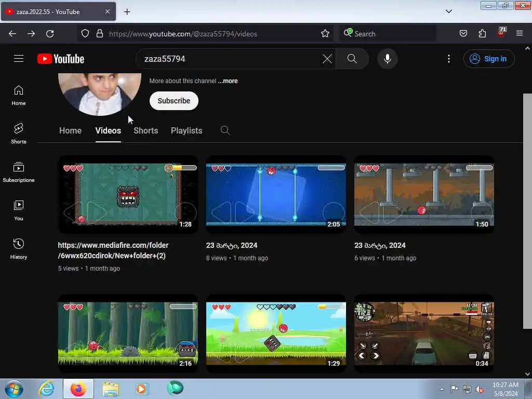
Task: Reload the current page
Action: tap(50, 34)
